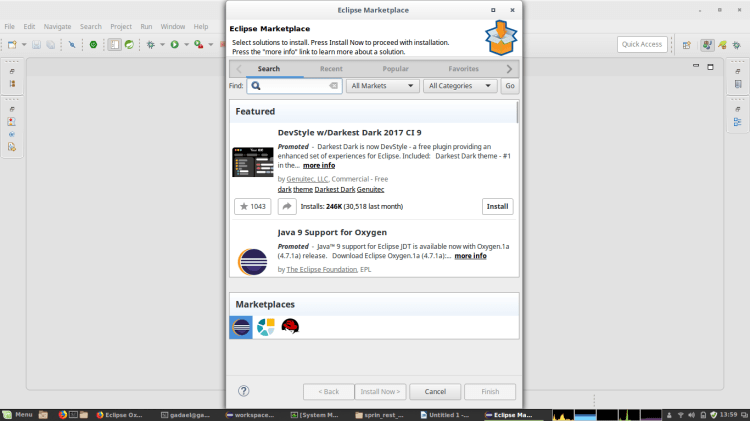Viewport: 750px width, 421px height.
Task: Click the Darkest Dark tag link
Action: click(x=335, y=189)
